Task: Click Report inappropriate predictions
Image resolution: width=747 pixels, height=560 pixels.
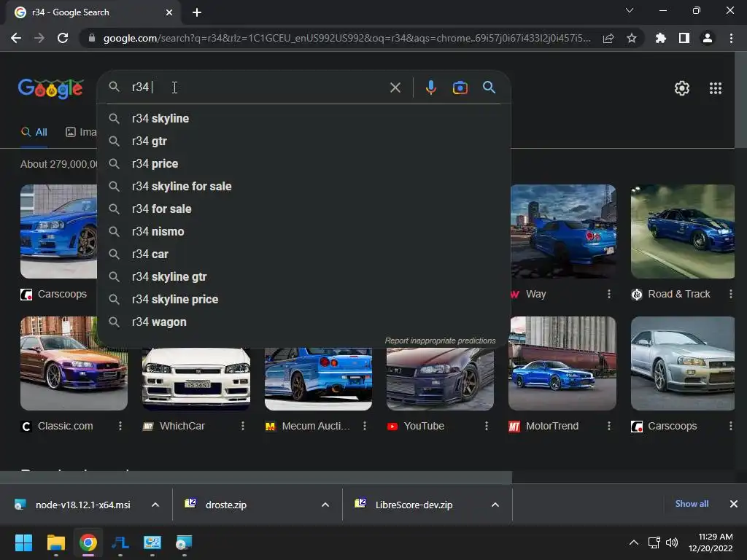Action: 440,341
